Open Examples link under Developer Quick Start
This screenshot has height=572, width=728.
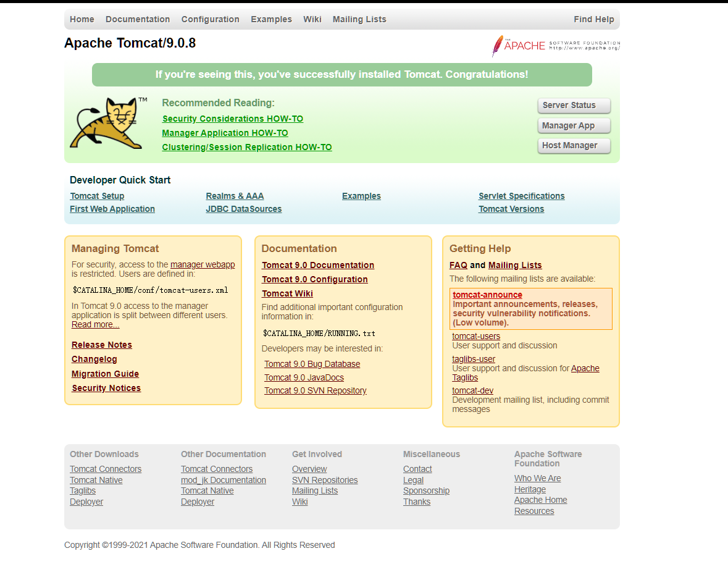tap(361, 196)
